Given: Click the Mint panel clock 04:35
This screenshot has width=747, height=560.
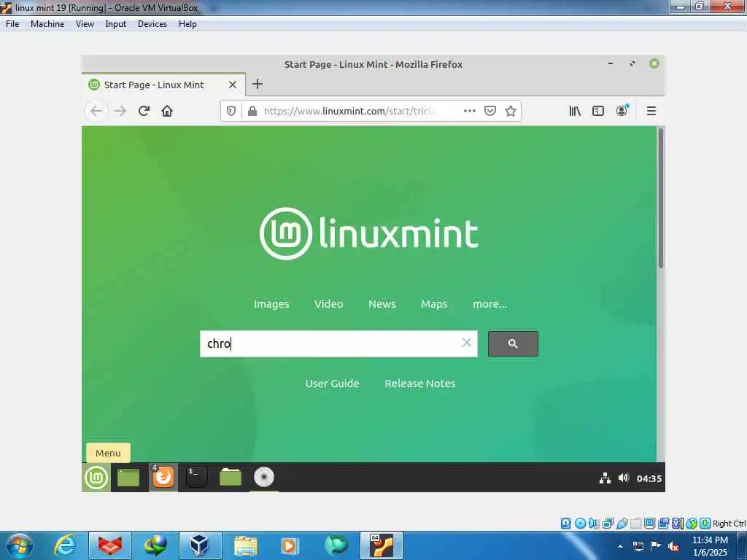Looking at the screenshot, I should click(x=649, y=478).
